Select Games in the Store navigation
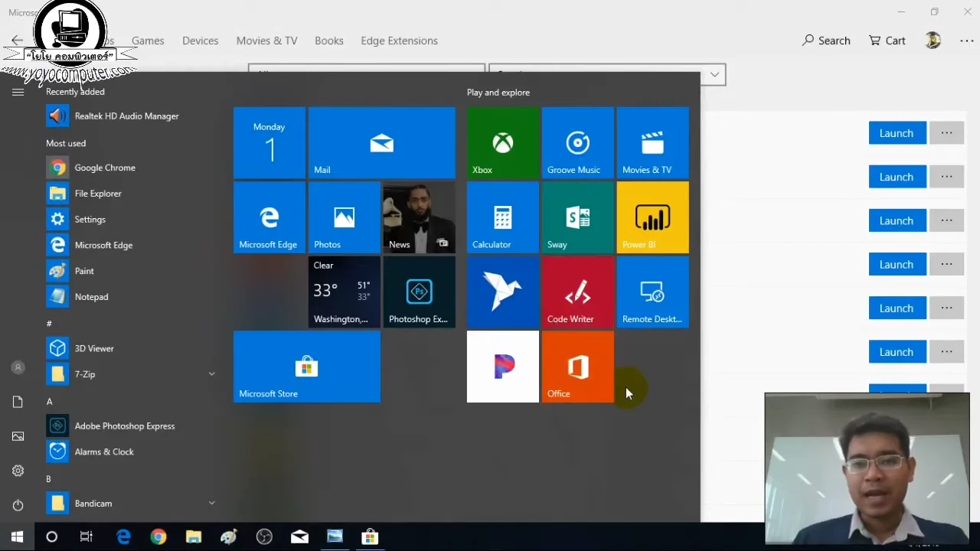The width and height of the screenshot is (980, 551). pos(147,41)
